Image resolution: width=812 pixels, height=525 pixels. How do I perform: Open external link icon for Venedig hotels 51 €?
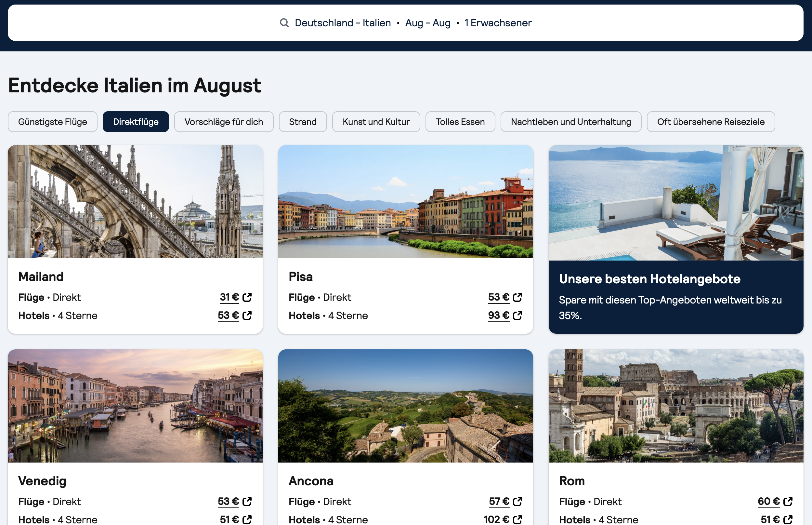pos(247,519)
